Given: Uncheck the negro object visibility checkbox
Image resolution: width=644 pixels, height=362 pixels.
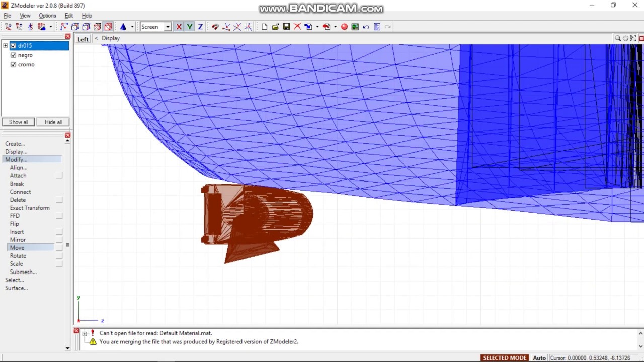Looking at the screenshot, I should tap(13, 55).
